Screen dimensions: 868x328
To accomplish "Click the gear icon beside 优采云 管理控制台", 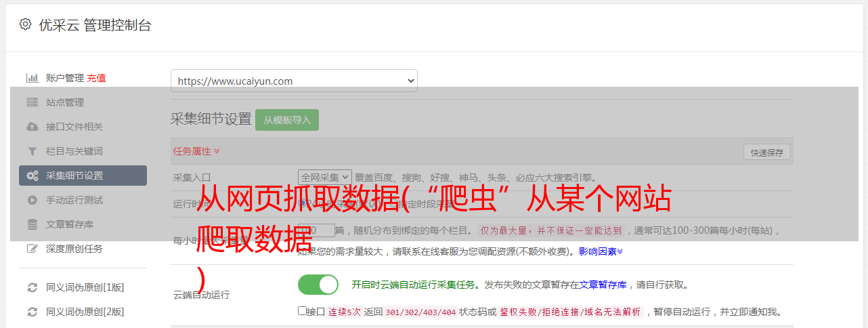I will (25, 24).
